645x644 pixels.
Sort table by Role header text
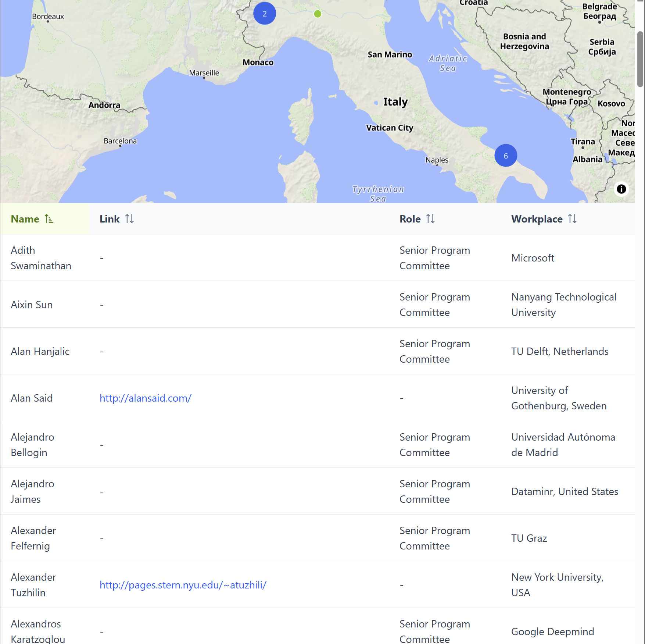click(x=410, y=219)
